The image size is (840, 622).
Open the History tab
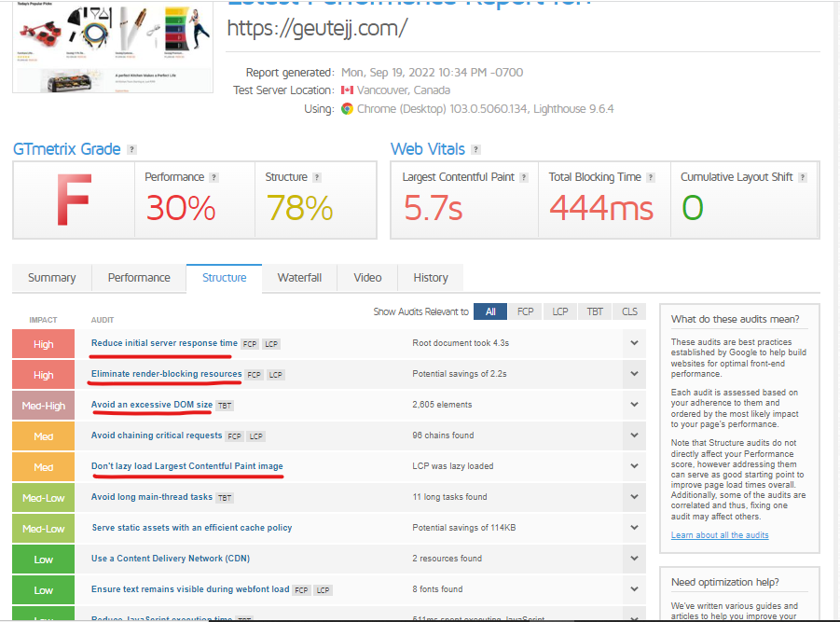[431, 278]
